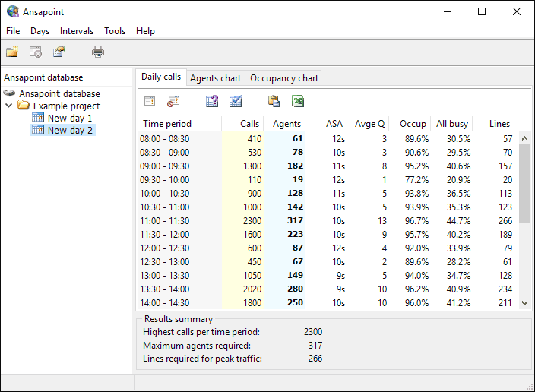Select the Example project tree item
The width and height of the screenshot is (535, 392).
tap(67, 106)
